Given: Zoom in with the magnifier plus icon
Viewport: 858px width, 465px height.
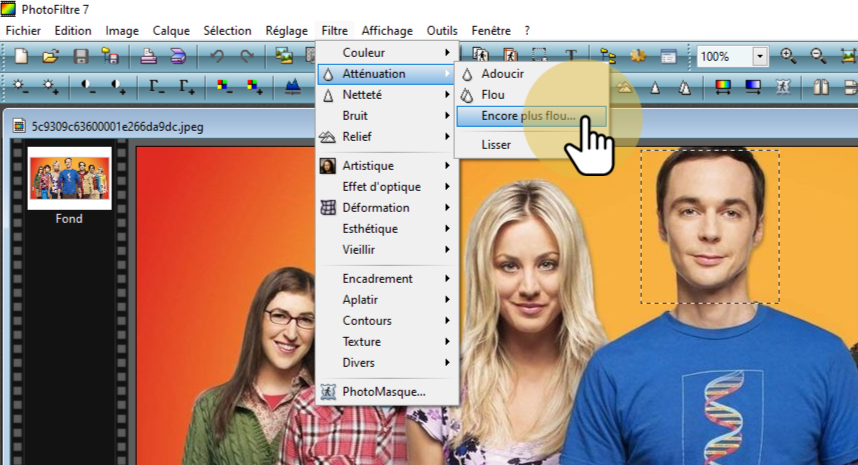Looking at the screenshot, I should [x=789, y=56].
